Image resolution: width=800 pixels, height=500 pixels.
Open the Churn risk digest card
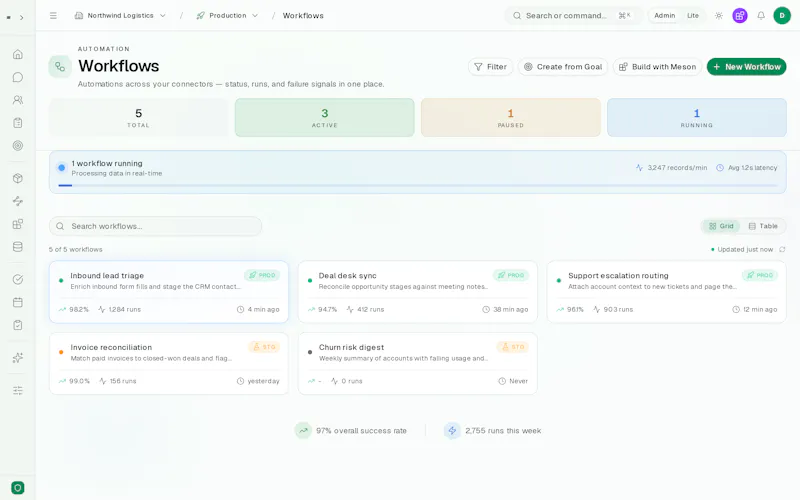pos(418,364)
